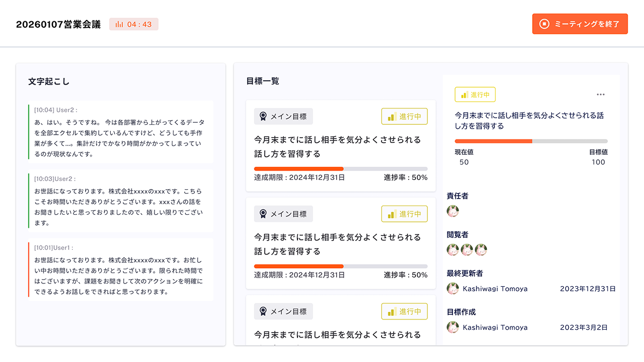This screenshot has width=644, height=362.
Task: Open the three-dot options menu in the detail panel
Action: pyautogui.click(x=600, y=94)
